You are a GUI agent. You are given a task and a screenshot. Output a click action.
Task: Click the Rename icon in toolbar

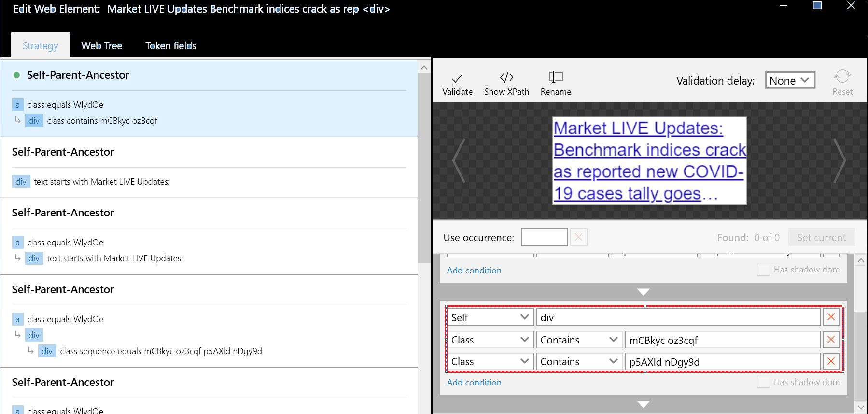[556, 77]
